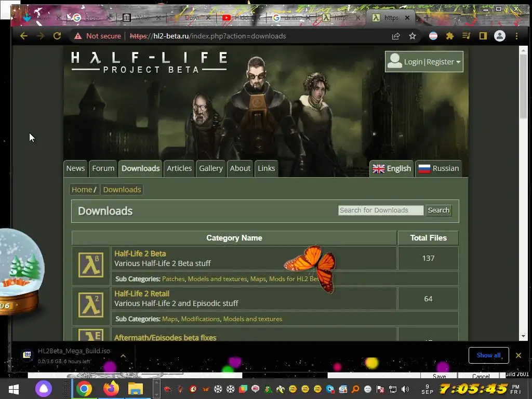
Task: Click the user avatar next to Login
Action: pos(395,61)
